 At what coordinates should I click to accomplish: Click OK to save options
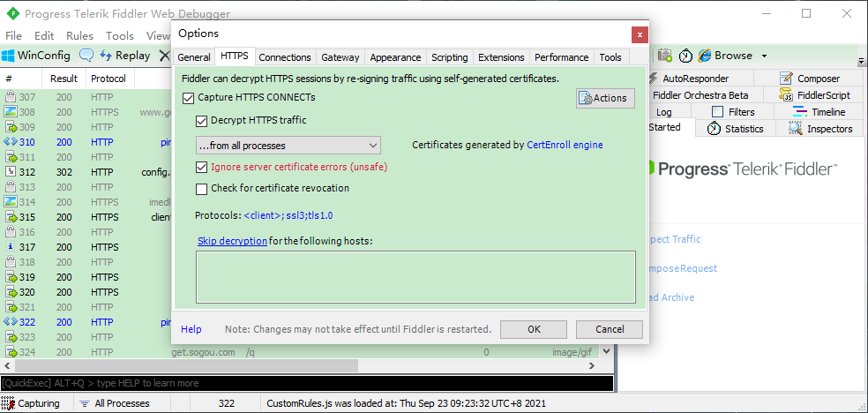pos(534,329)
